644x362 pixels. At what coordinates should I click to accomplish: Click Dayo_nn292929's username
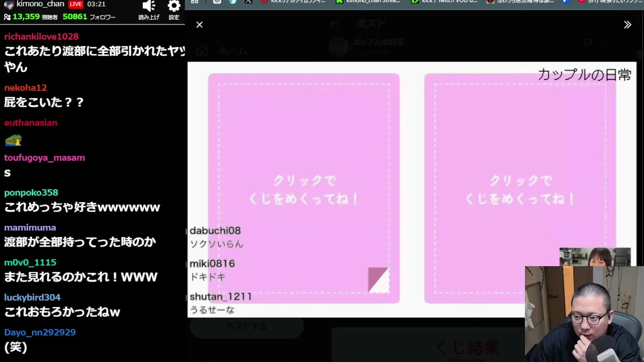pos(40,332)
